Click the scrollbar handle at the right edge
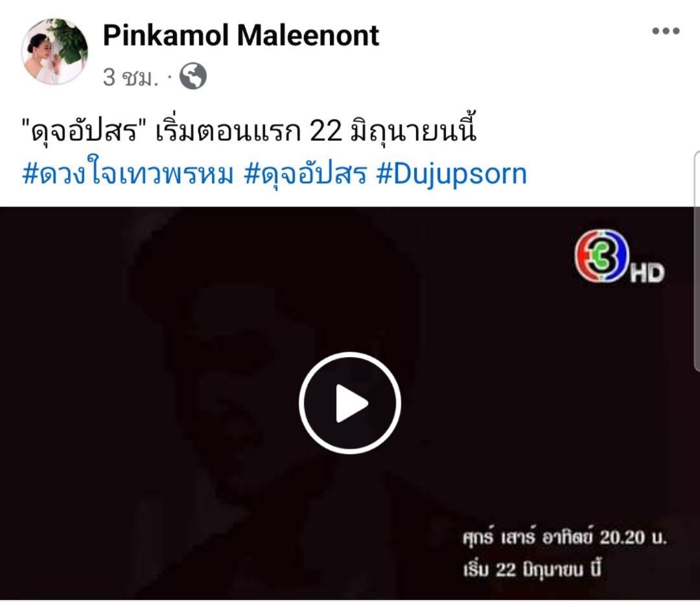This screenshot has height=615, width=700. [697, 261]
